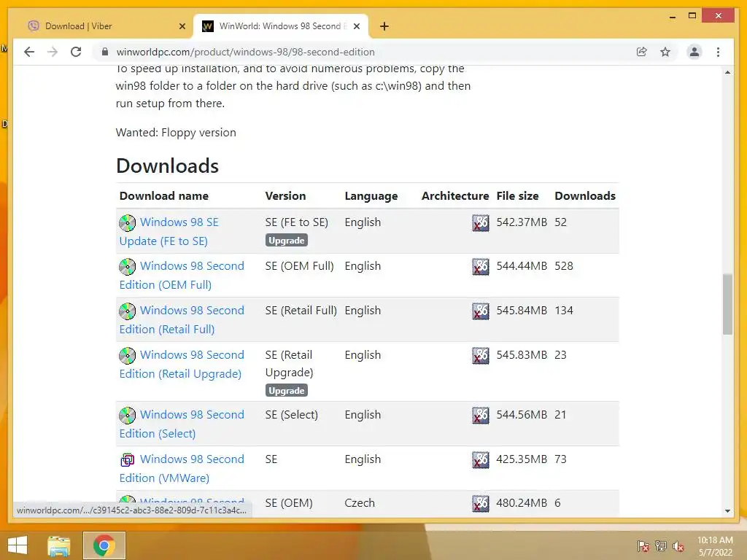
Task: Click x86 icon in Czech row
Action: 480,504
